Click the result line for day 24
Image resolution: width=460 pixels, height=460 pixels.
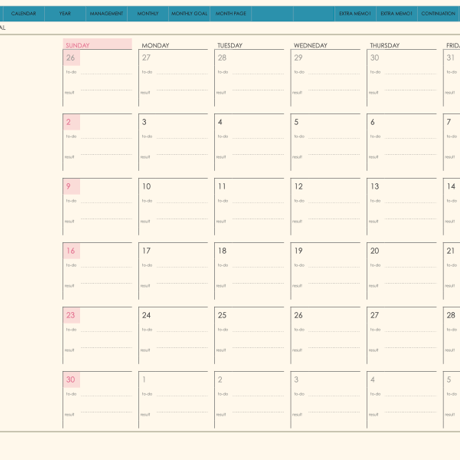pos(182,348)
